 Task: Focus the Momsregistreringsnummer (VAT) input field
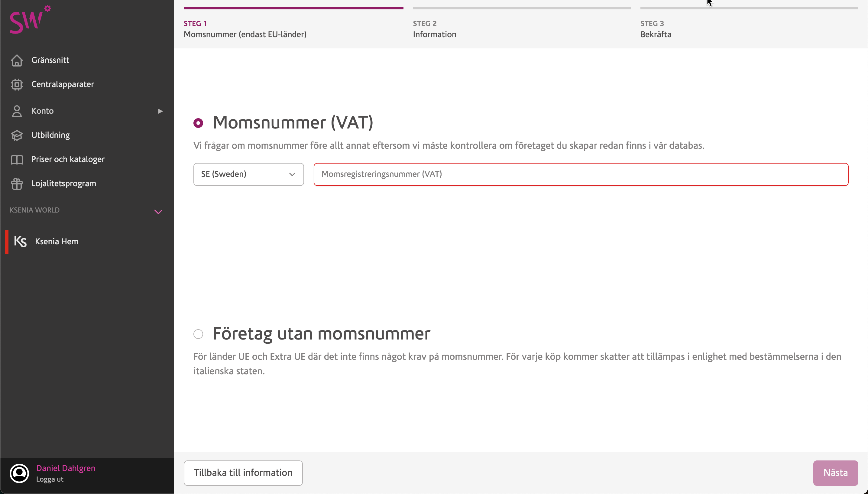581,174
